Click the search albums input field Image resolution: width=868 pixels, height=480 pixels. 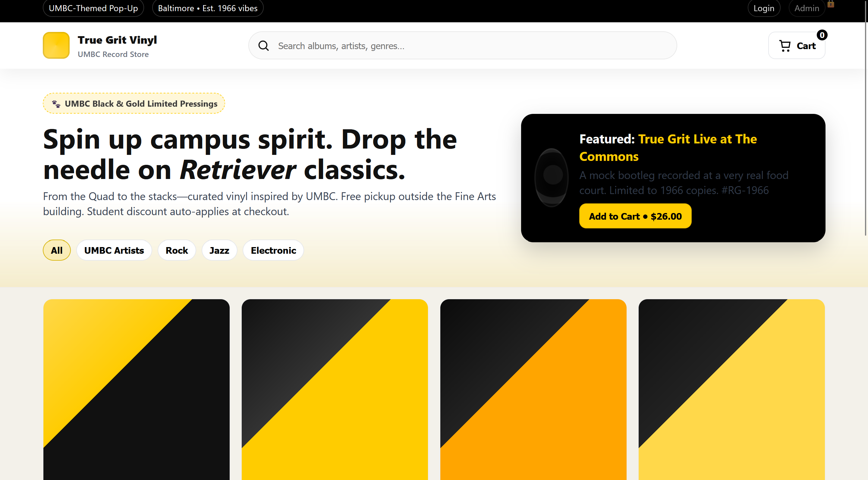click(x=472, y=46)
